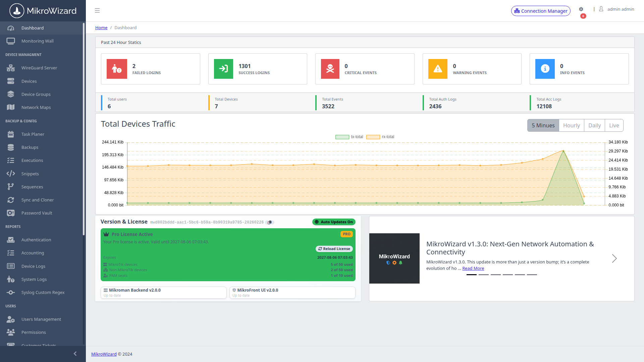Click the Snippets code icon
This screenshot has width=644, height=362.
tap(11, 174)
